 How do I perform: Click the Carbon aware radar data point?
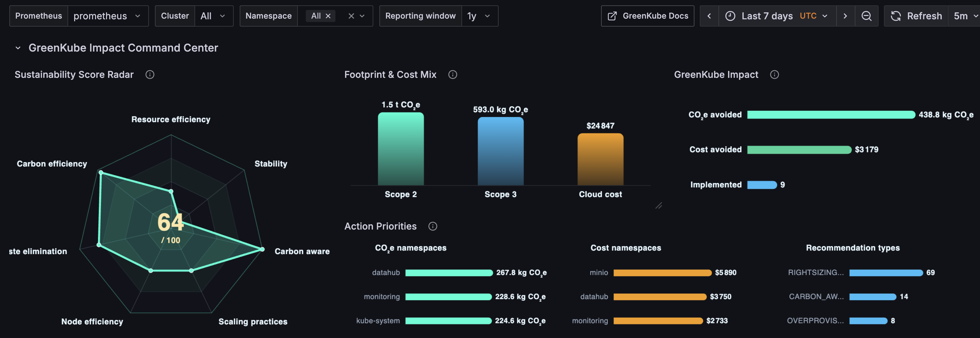coord(262,249)
